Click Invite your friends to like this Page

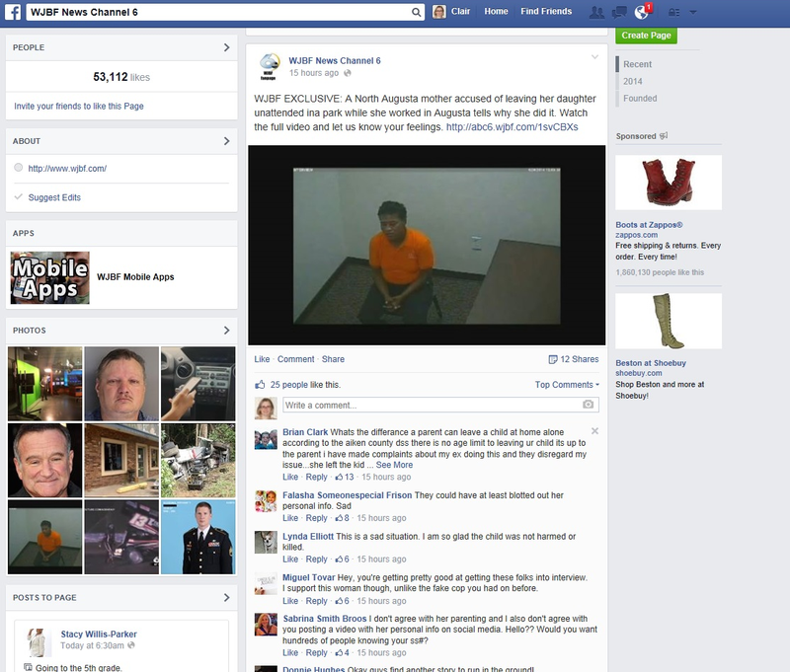[x=79, y=107]
